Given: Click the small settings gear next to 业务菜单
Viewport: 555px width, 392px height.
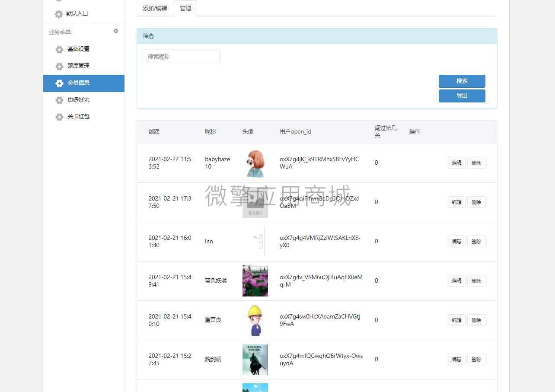Looking at the screenshot, I should point(116,31).
